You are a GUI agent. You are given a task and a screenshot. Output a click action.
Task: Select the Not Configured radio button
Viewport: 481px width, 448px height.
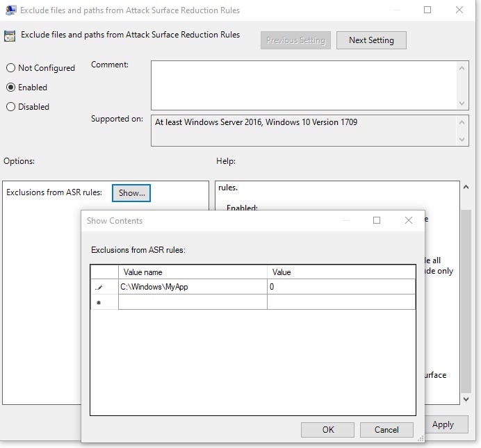coord(10,68)
